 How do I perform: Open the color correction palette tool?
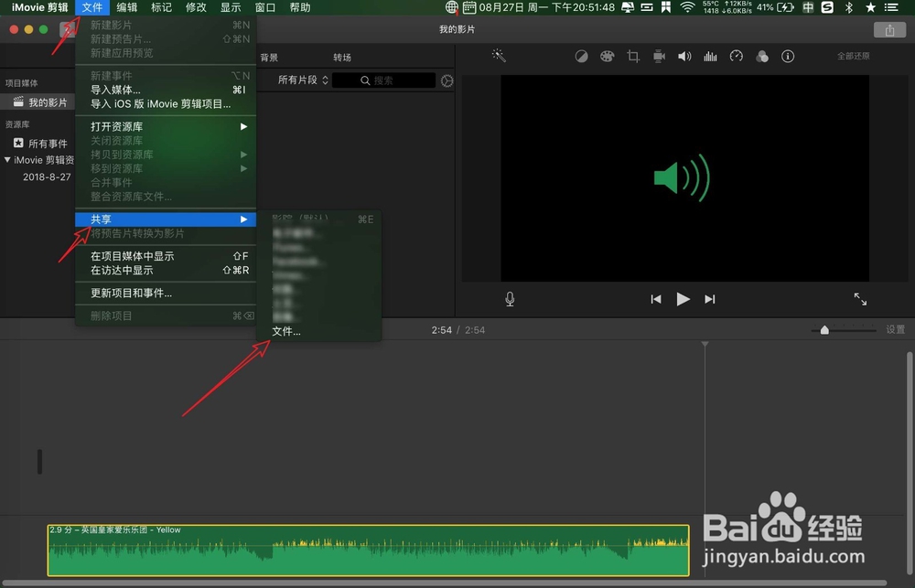607,56
